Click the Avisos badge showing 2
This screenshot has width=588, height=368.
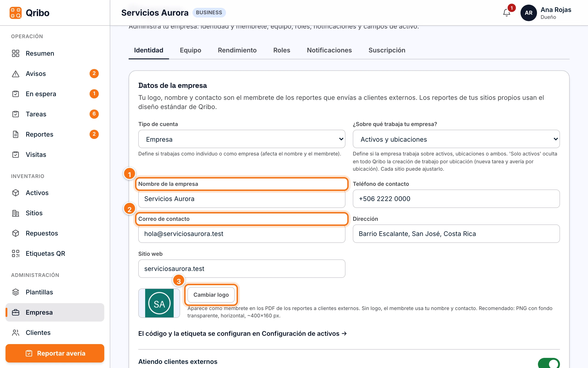point(94,74)
